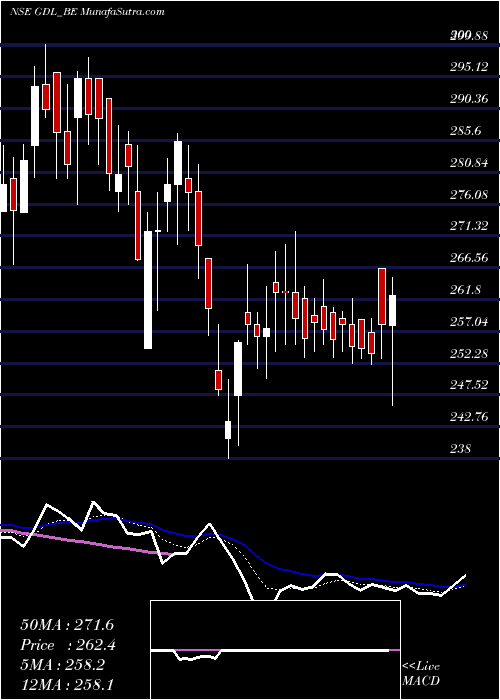The image size is (500, 700).
Task: Click the 238 price axis label
Action: (461, 449)
